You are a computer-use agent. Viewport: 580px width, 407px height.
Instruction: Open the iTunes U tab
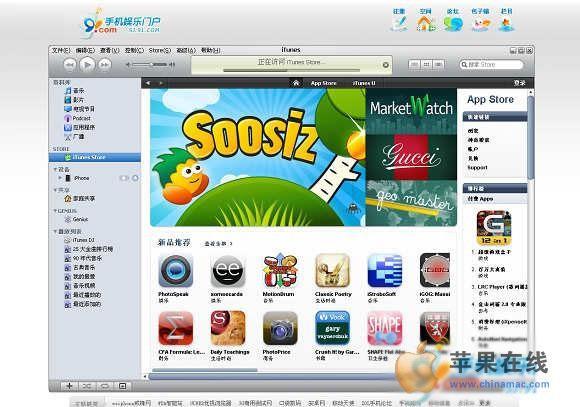pyautogui.click(x=364, y=83)
